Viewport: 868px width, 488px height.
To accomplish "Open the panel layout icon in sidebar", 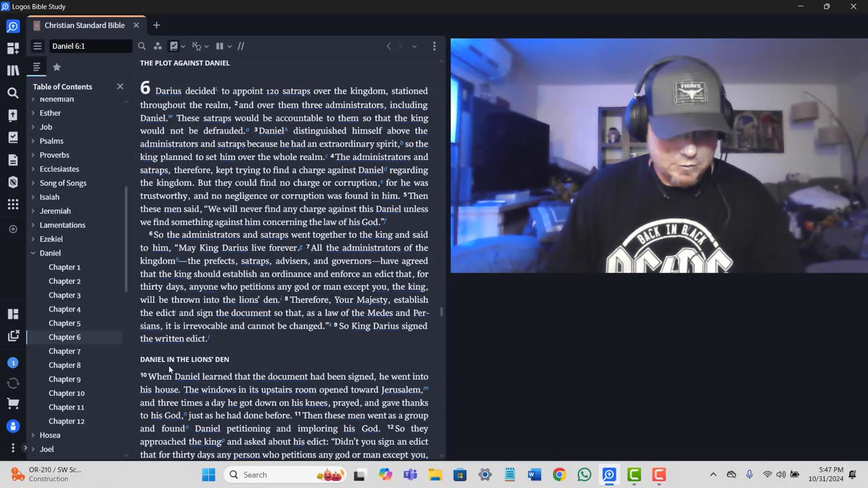I will pyautogui.click(x=13, y=314).
